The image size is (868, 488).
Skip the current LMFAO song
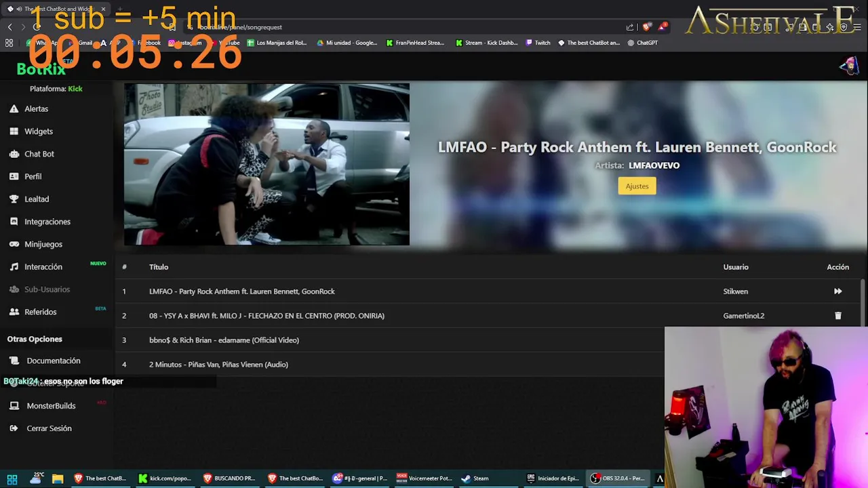[837, 291]
